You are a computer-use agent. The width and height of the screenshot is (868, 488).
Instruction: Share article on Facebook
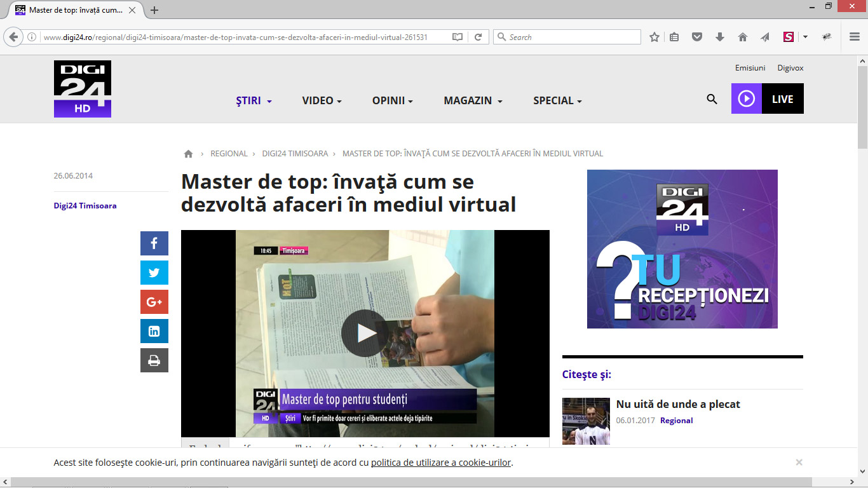tap(154, 243)
